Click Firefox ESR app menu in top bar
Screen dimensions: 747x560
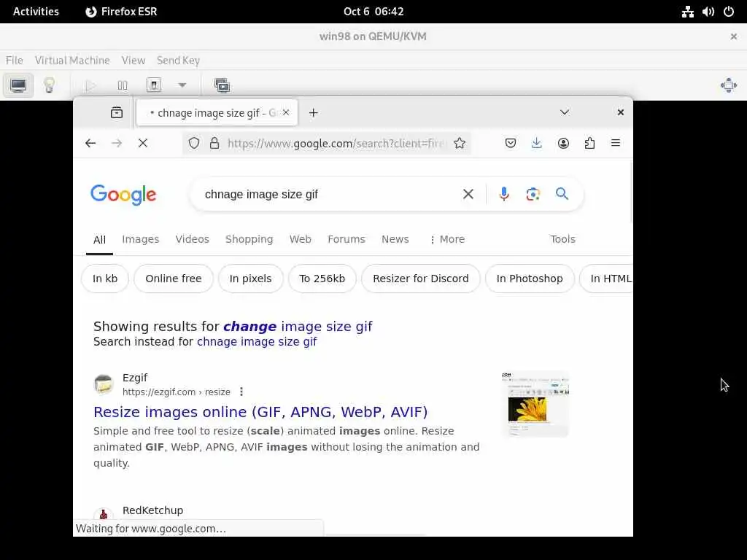pyautogui.click(x=121, y=12)
